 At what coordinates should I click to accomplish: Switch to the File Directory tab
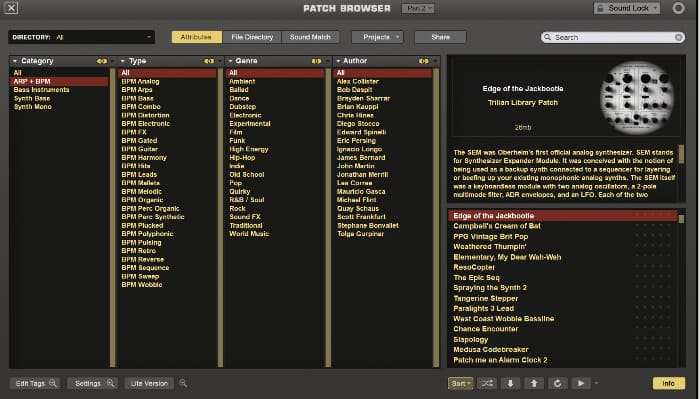pyautogui.click(x=252, y=37)
